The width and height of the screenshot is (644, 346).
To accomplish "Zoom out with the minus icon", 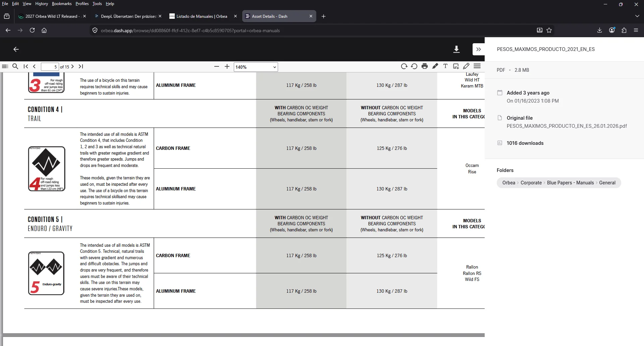I will coord(217,66).
